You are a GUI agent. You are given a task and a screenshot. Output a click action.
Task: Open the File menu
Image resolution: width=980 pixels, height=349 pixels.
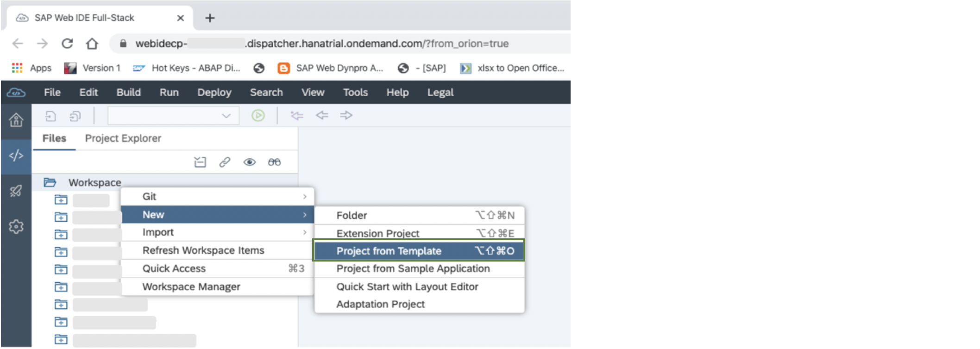point(52,93)
